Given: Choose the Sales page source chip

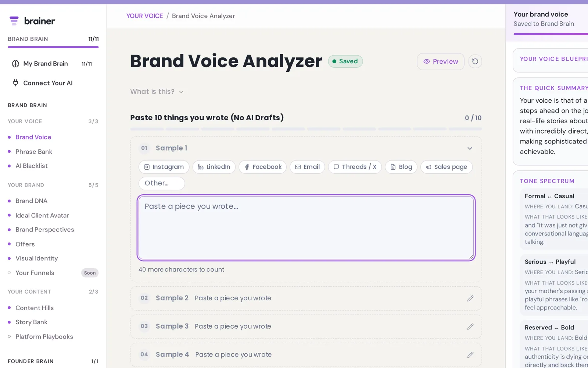Looking at the screenshot, I should pyautogui.click(x=447, y=167).
